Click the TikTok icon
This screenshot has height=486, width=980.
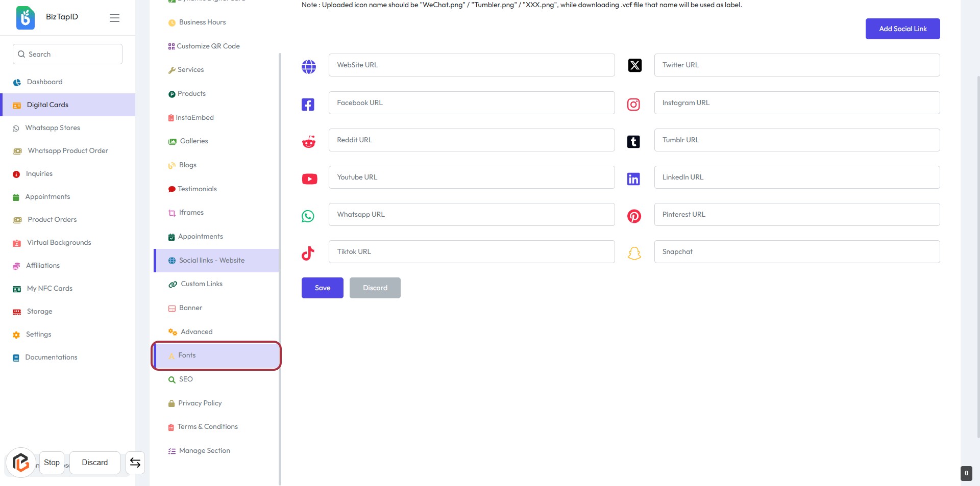(x=308, y=253)
